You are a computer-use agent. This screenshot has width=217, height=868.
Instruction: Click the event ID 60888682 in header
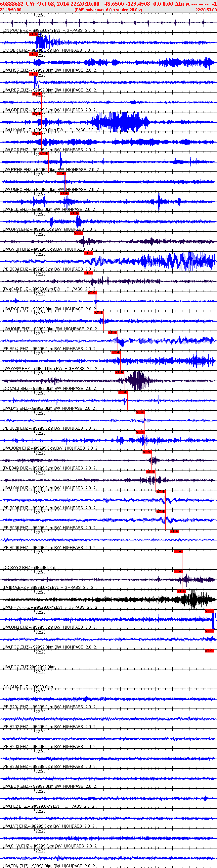[x=12, y=4]
